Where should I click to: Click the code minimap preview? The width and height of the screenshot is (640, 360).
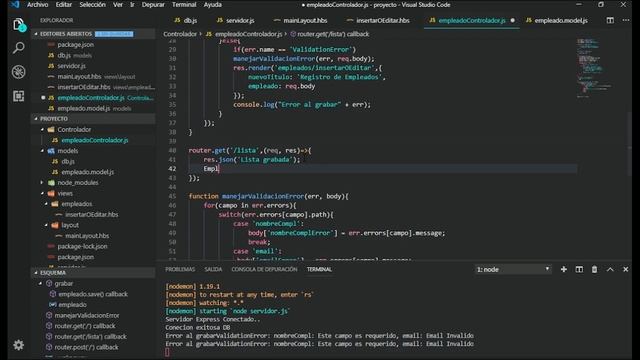(594, 67)
